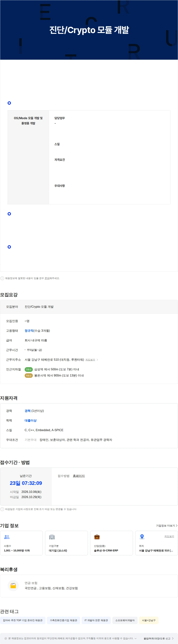This screenshot has height=644, width=178.
Task: Click the 회사 내규에 따름 salary text
Action: (x=36, y=340)
